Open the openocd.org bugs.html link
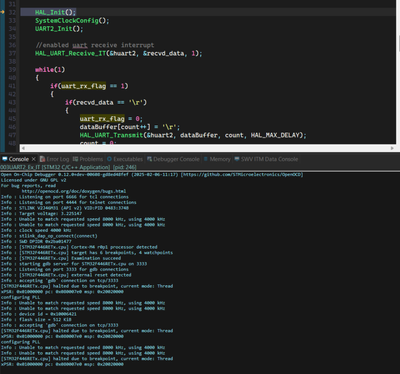 click(x=74, y=191)
